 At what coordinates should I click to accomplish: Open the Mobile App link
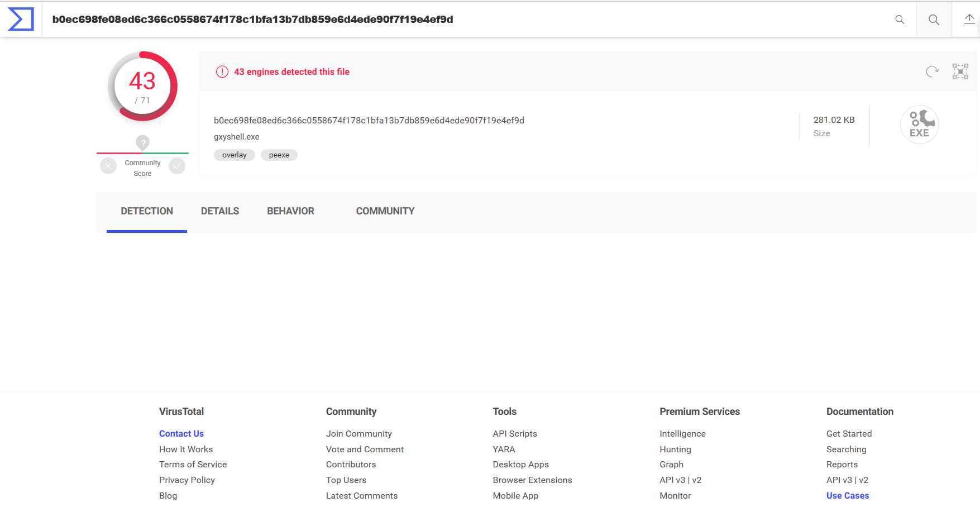[x=516, y=496]
